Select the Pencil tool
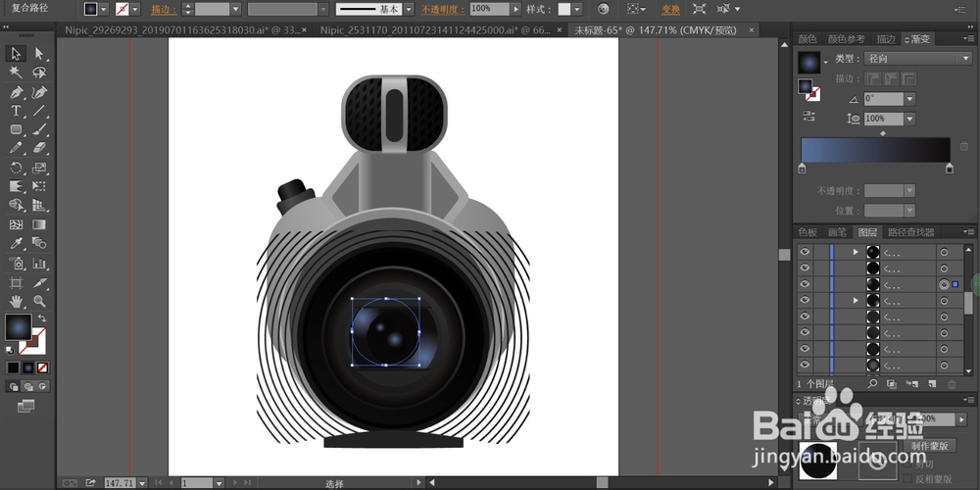980x490 pixels. [x=17, y=149]
